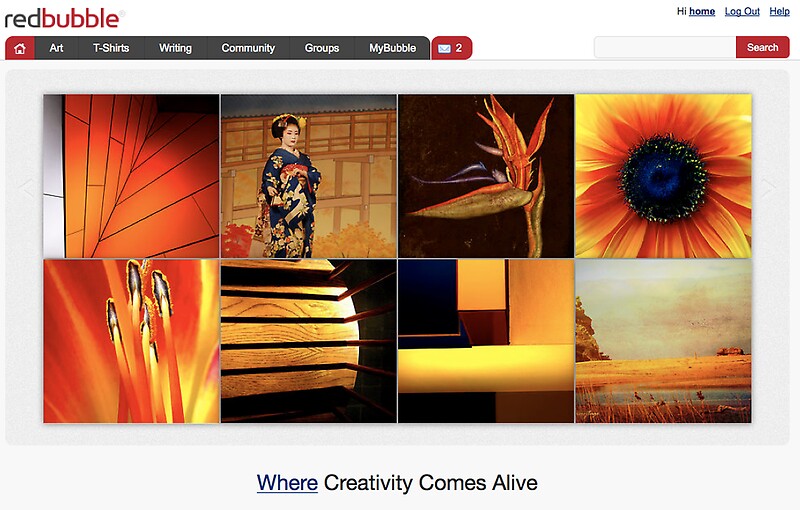Screen dimensions: 800x510
Task: Open MyBubble page
Action: click(392, 48)
